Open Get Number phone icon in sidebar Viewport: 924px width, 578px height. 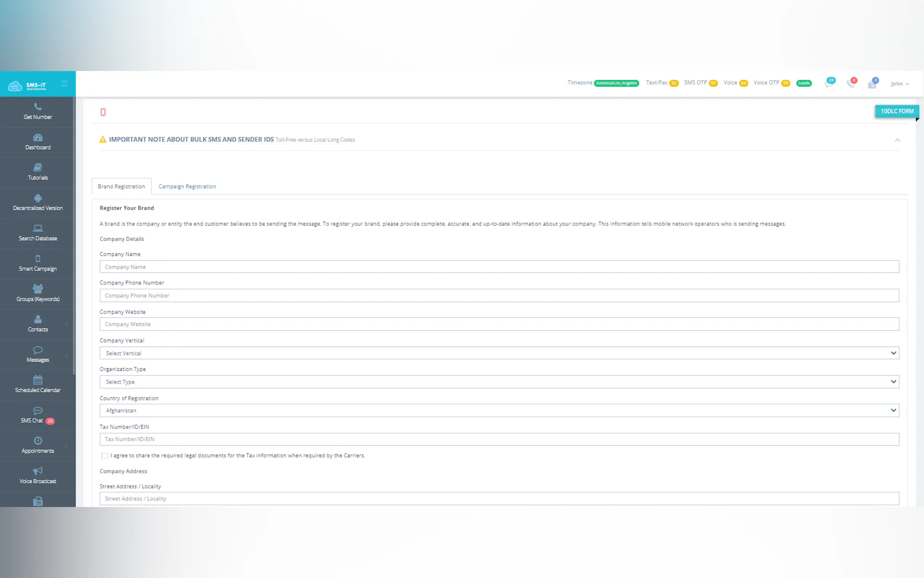pos(37,107)
